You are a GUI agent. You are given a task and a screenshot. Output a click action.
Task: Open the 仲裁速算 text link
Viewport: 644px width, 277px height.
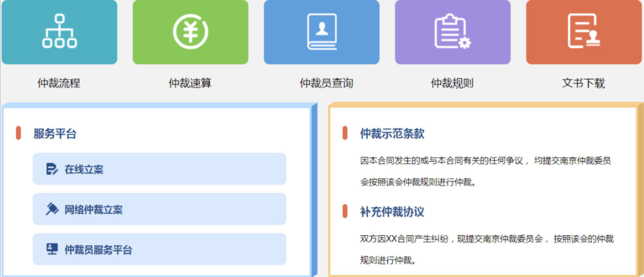coord(190,83)
